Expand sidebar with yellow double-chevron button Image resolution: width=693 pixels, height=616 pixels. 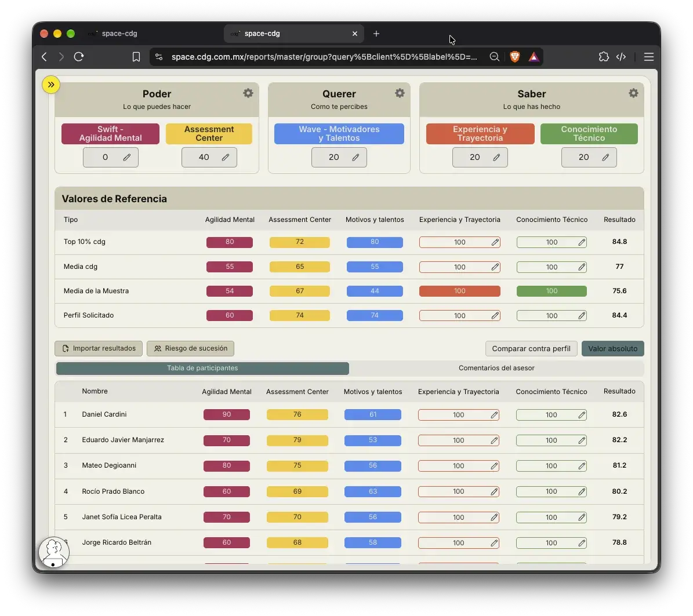[51, 85]
